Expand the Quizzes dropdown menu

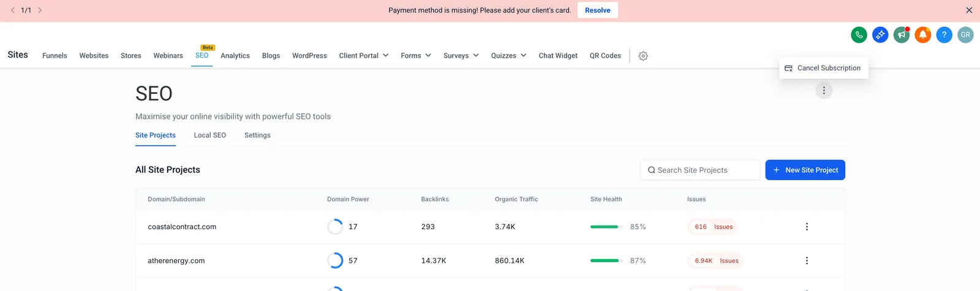click(509, 56)
